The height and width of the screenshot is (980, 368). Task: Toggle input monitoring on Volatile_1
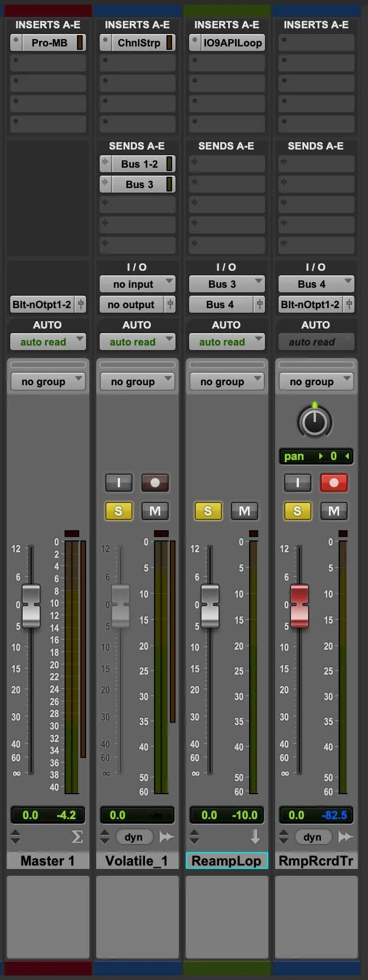click(119, 483)
